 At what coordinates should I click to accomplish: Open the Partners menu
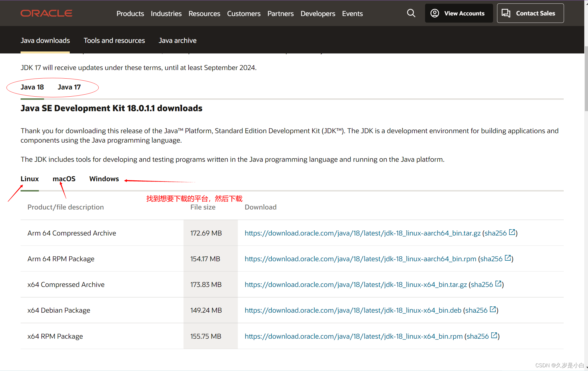(x=280, y=13)
